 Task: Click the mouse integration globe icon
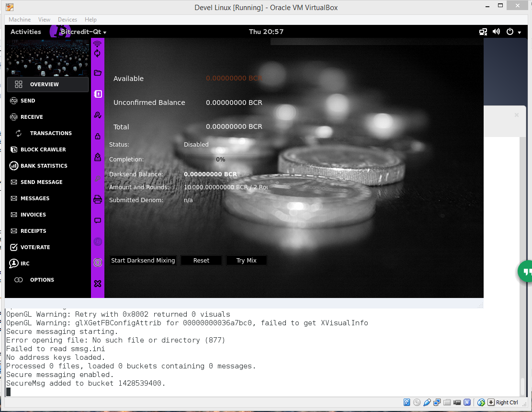tap(481, 402)
